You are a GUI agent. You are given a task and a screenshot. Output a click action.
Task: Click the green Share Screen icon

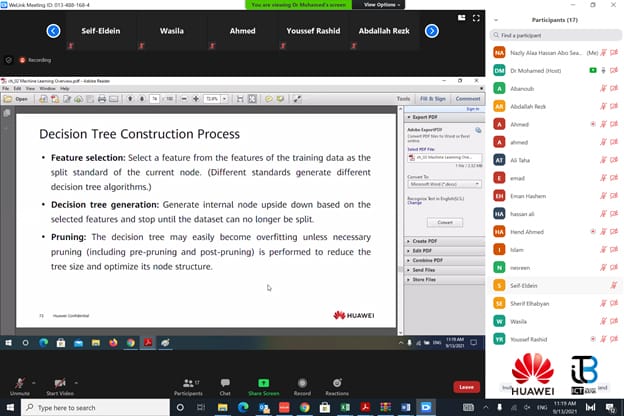click(x=263, y=383)
